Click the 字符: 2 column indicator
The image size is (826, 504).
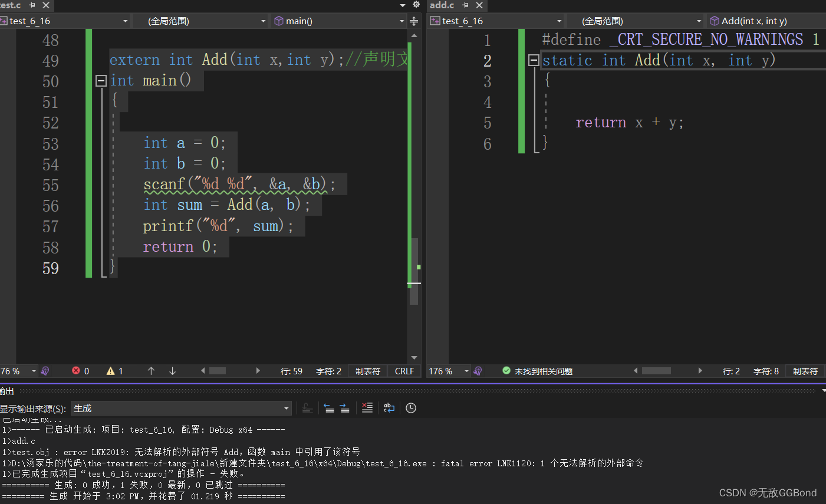pyautogui.click(x=328, y=371)
